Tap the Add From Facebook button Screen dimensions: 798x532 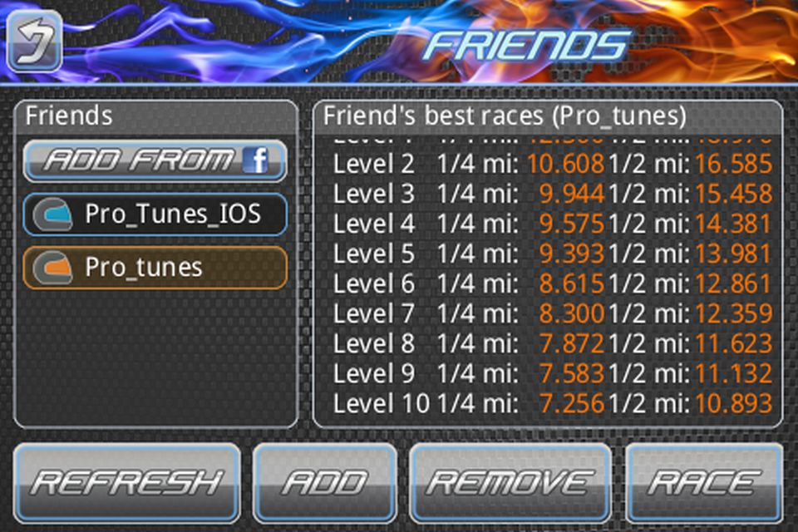(155, 161)
